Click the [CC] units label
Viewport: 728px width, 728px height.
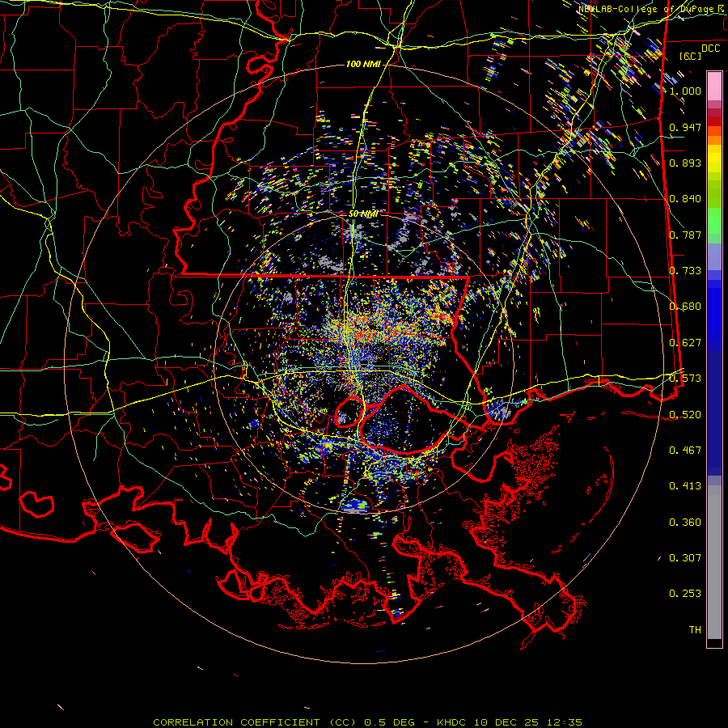(x=691, y=56)
